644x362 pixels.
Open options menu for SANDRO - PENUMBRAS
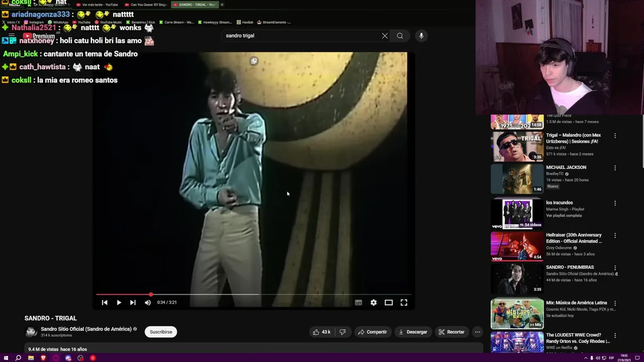point(615,268)
